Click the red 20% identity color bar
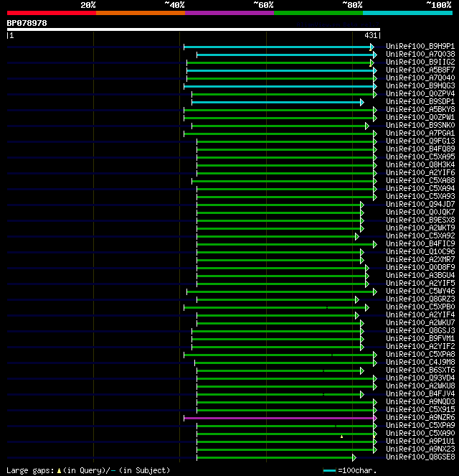 (52, 13)
